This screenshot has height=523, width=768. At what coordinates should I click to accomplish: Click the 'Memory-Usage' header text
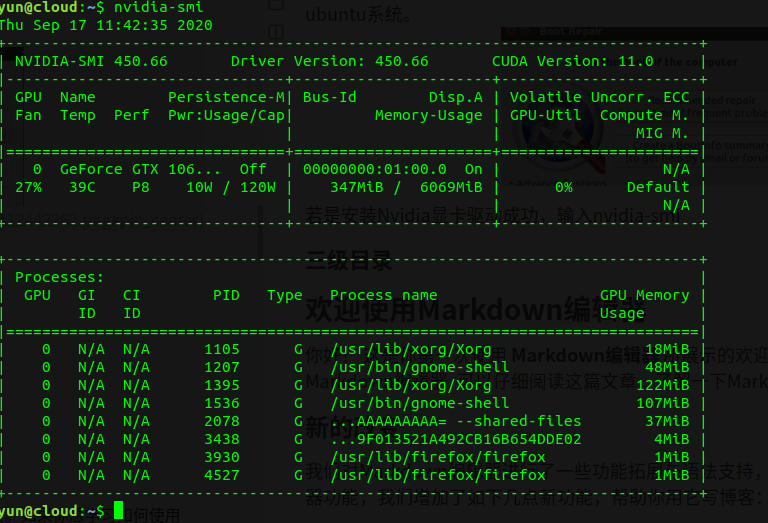pyautogui.click(x=429, y=115)
